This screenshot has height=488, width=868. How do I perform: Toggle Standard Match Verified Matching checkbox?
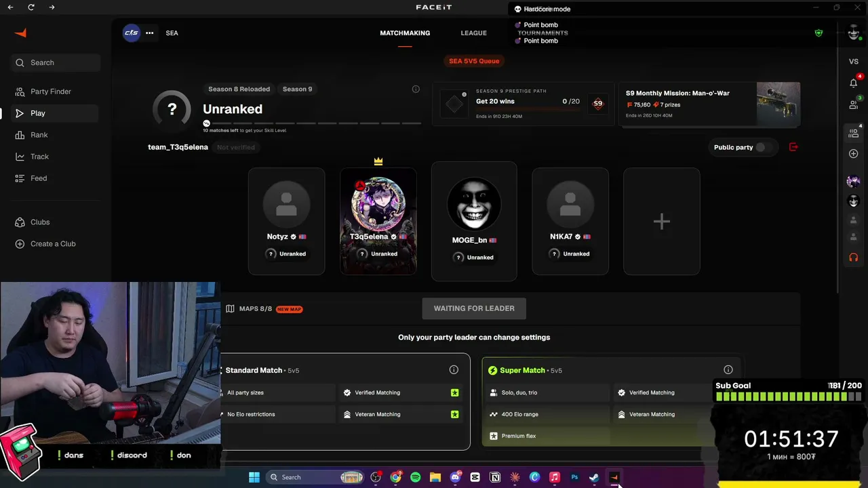(x=455, y=392)
